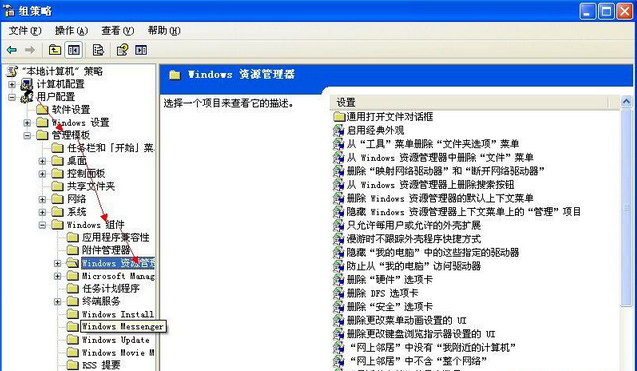Click the settings list vertical scrollbar thumb
The image size is (637, 371).
[626, 207]
